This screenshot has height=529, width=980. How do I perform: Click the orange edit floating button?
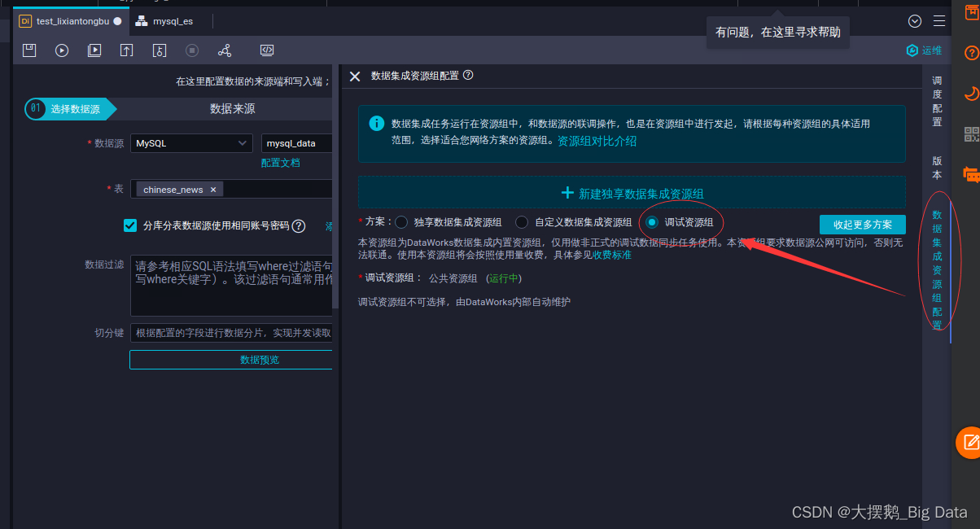969,442
